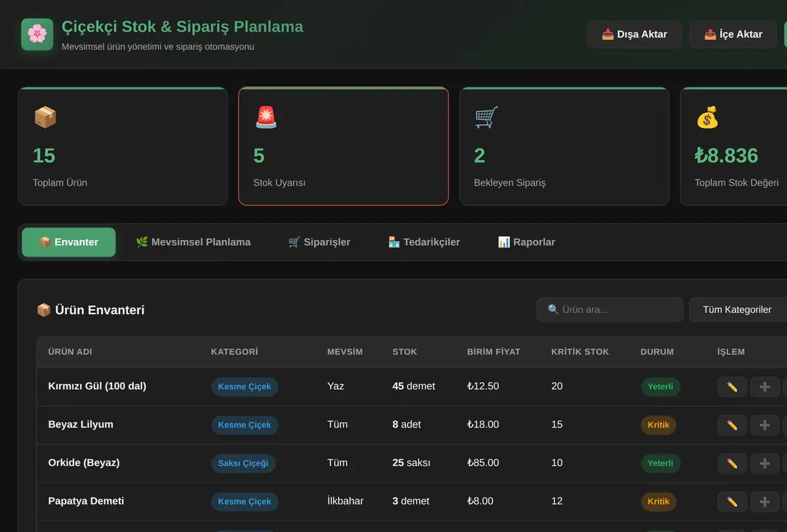Edit Beyaz Lilyum with pencil icon

click(x=732, y=425)
